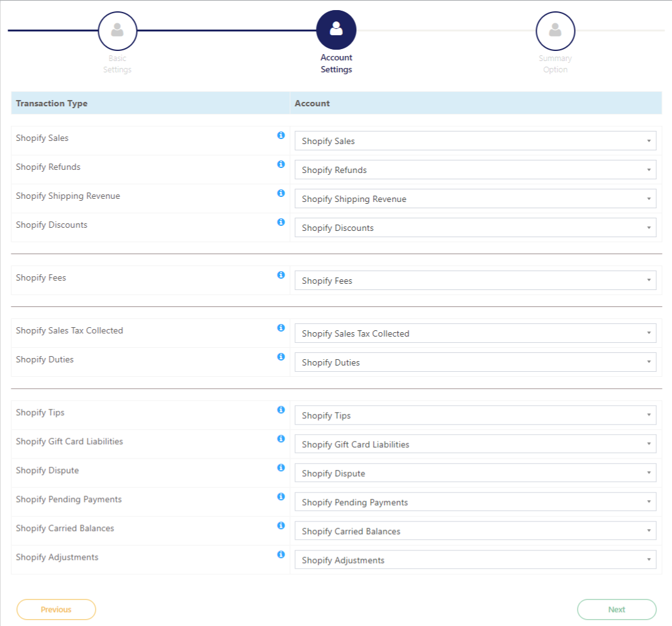Open the Shopify Sales Tax Collected dropdown
This screenshot has height=626, width=672.
(x=475, y=333)
